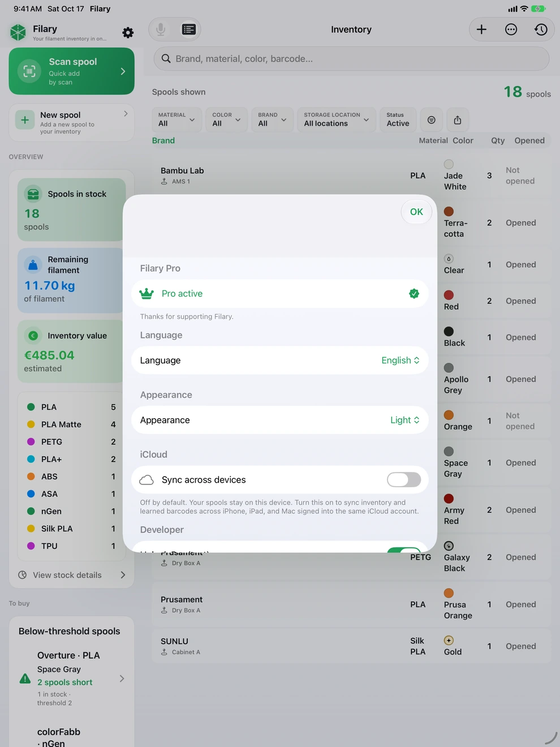
Task: Open the more options ellipsis menu
Action: click(511, 29)
